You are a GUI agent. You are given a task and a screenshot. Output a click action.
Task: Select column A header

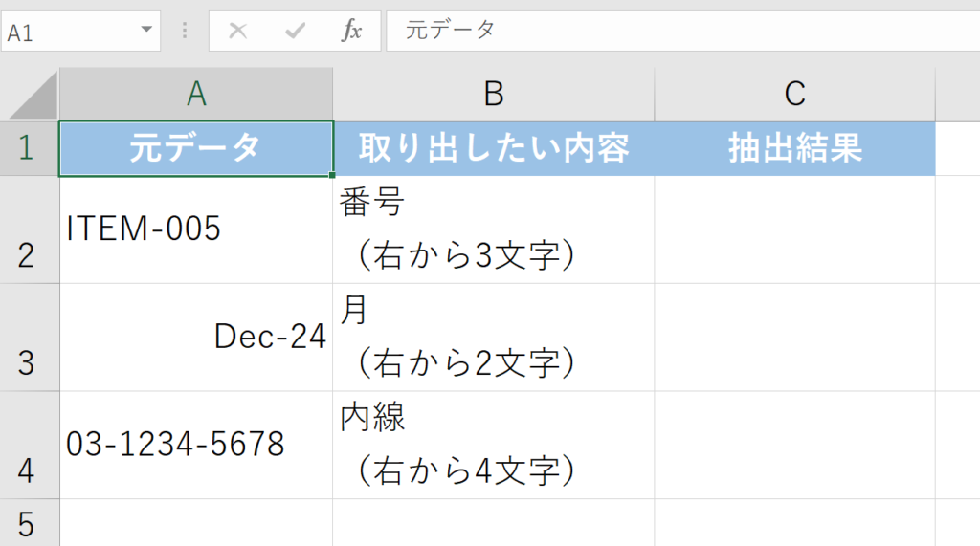(x=196, y=94)
